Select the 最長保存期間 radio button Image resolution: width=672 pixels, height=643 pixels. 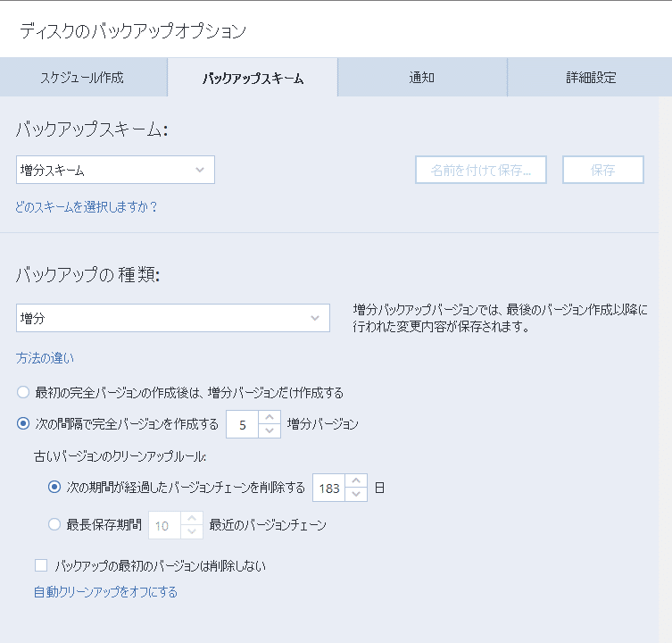[54, 524]
